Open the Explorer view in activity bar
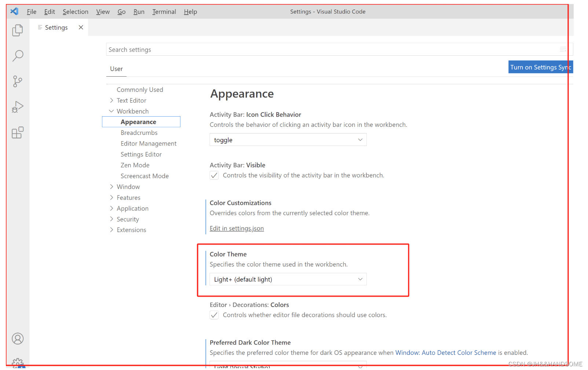 point(18,30)
